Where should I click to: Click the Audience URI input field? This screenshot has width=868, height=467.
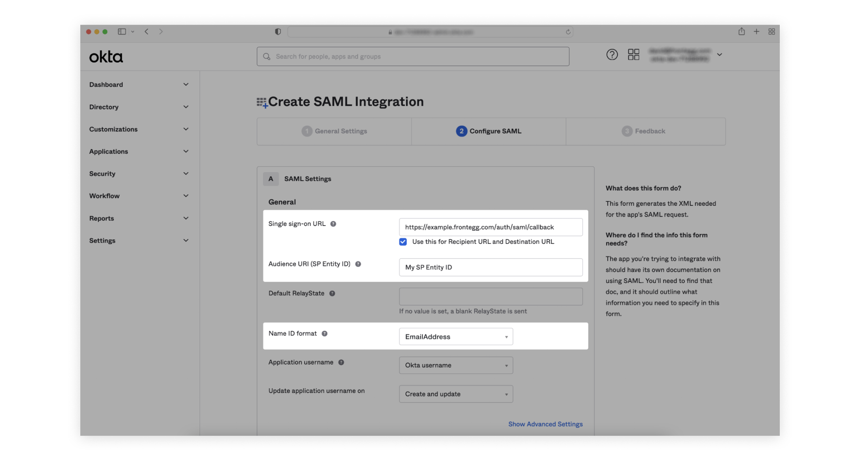pos(491,268)
